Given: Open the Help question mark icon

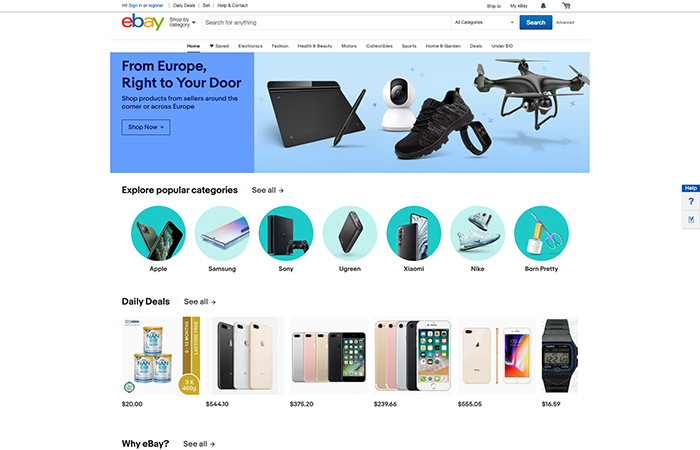Looking at the screenshot, I should coord(691,201).
